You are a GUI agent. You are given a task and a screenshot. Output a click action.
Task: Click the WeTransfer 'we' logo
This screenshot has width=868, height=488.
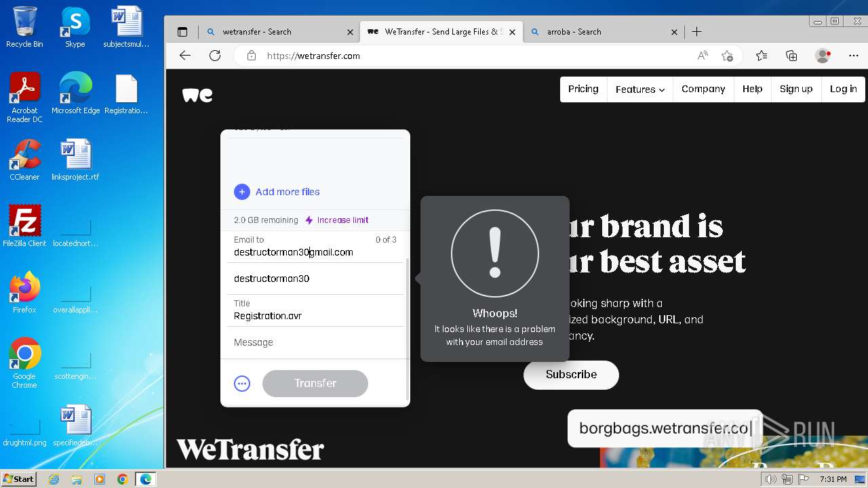[197, 95]
